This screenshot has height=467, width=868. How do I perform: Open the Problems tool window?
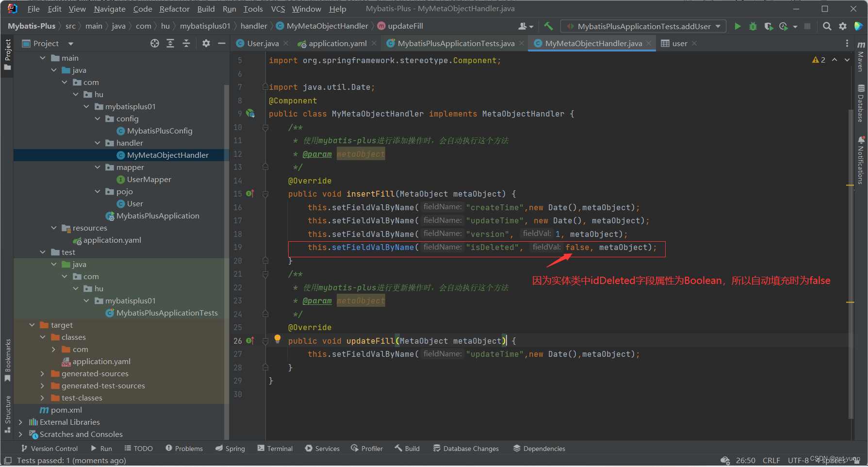point(184,449)
